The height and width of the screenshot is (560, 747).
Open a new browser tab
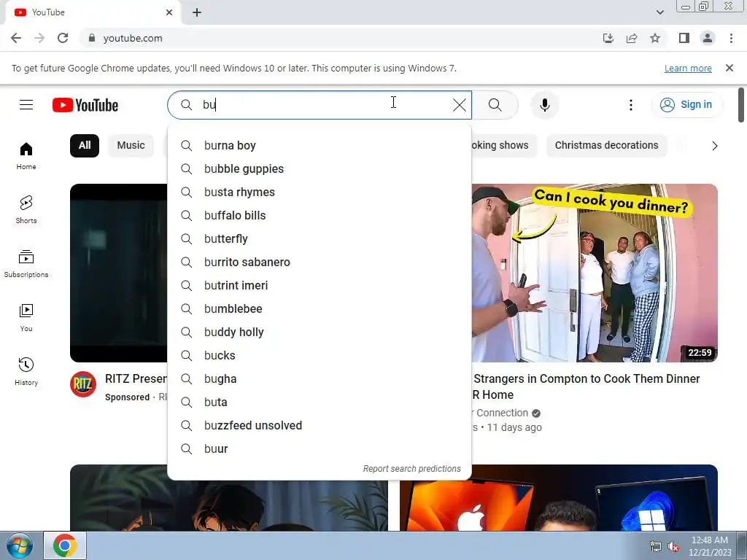pos(197,12)
